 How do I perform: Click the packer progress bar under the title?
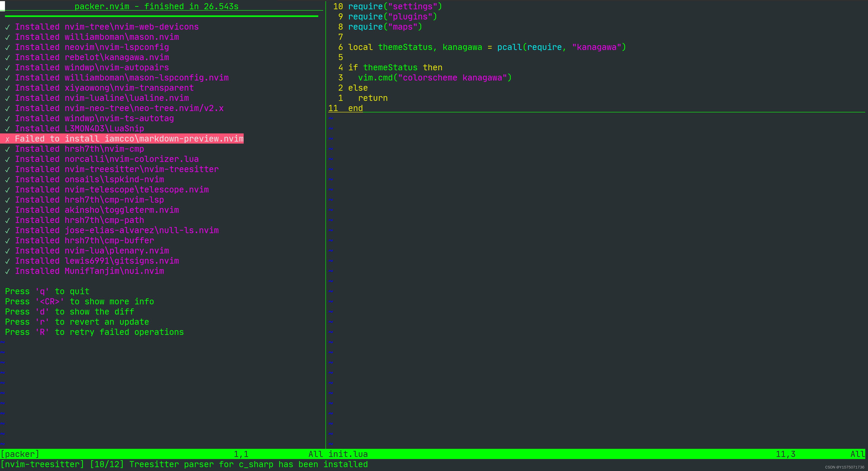pyautogui.click(x=161, y=16)
